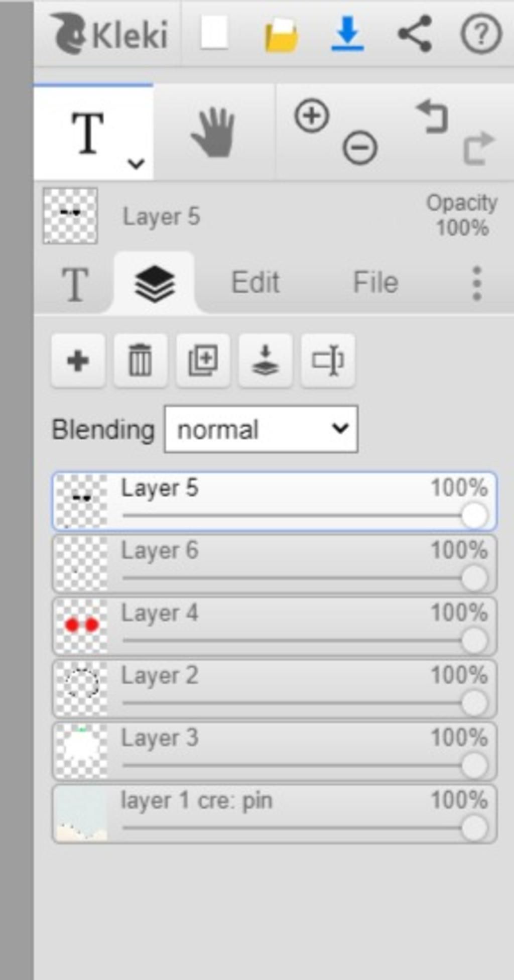
Task: Duplicate the layer with duplicate icon
Action: pos(203,360)
